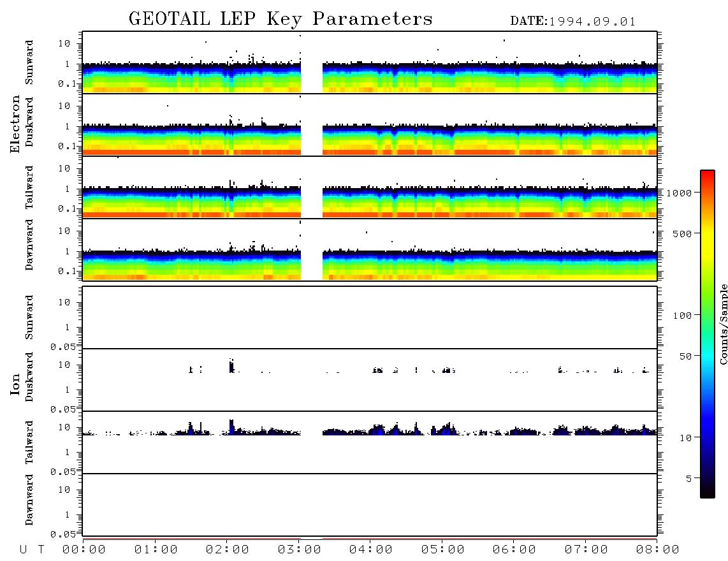The height and width of the screenshot is (561, 728).
Task: Click the rainbow Counts/Sample color bar
Action: [708, 334]
